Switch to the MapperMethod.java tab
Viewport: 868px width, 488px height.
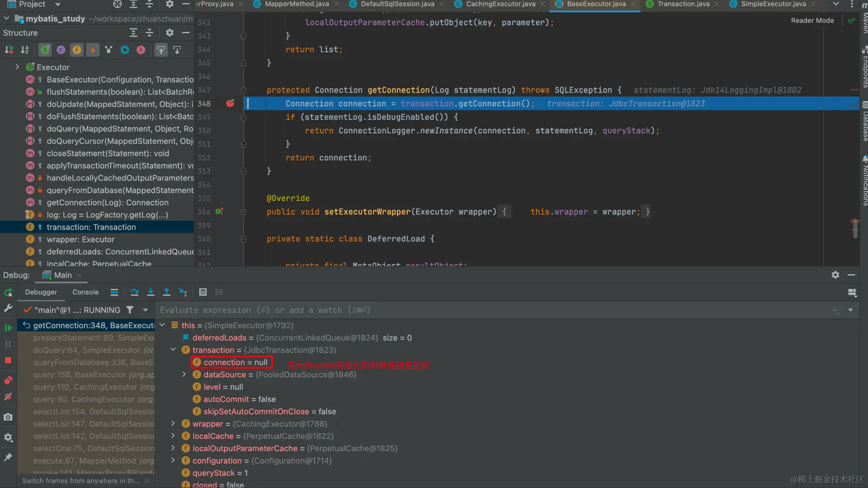point(297,4)
